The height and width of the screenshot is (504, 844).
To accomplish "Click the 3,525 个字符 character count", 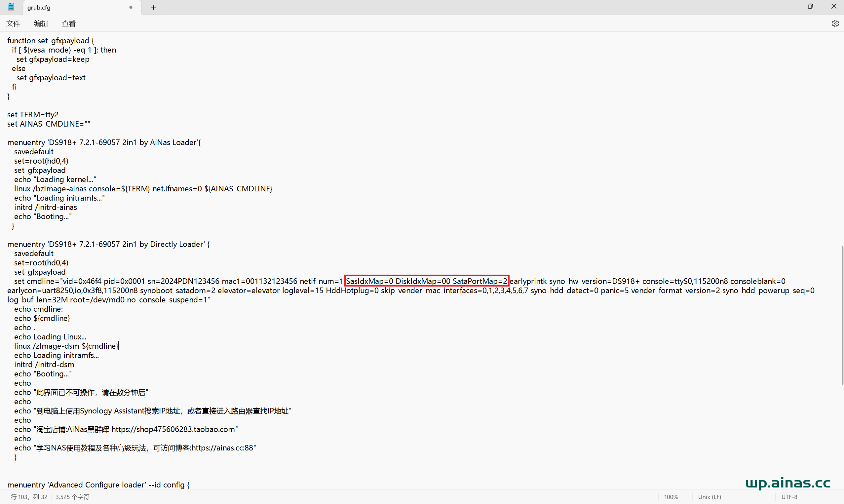I will [72, 497].
